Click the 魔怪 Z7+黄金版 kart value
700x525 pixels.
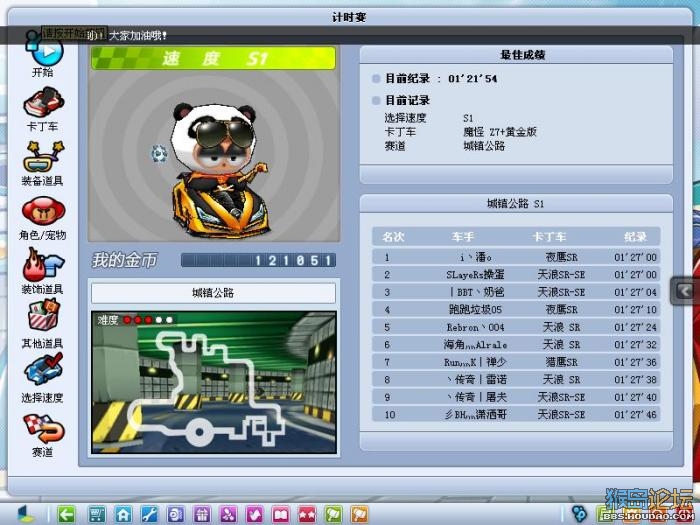point(500,132)
